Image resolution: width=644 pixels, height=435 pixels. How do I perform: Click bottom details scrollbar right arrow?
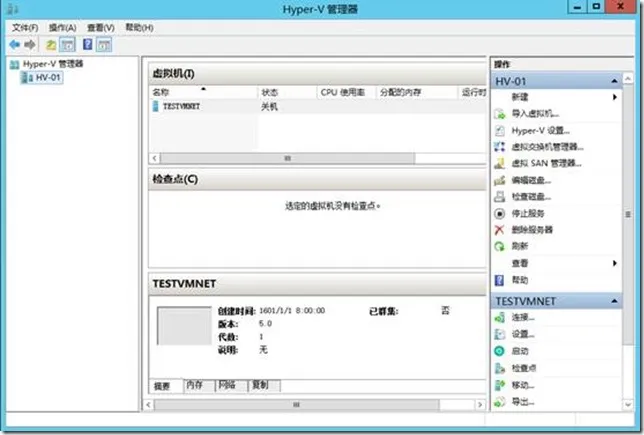480,405
